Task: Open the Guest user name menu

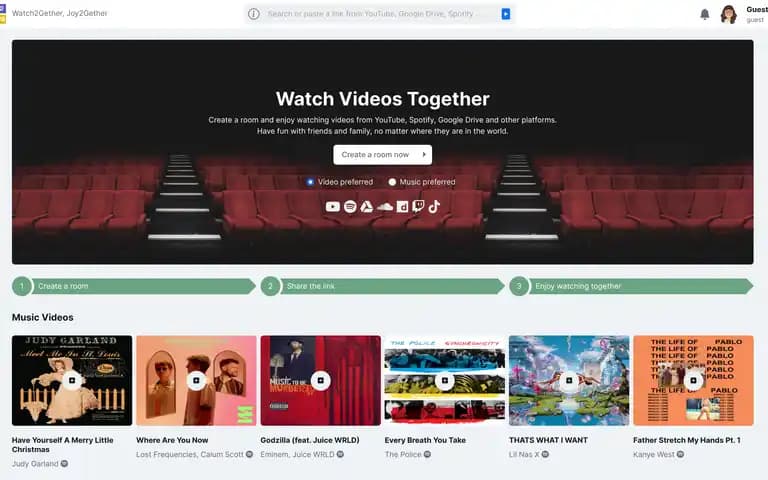Action: (x=757, y=9)
